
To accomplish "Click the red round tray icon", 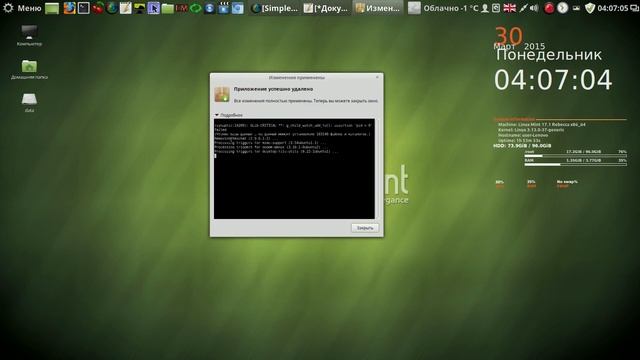I will pyautogui.click(x=549, y=8).
